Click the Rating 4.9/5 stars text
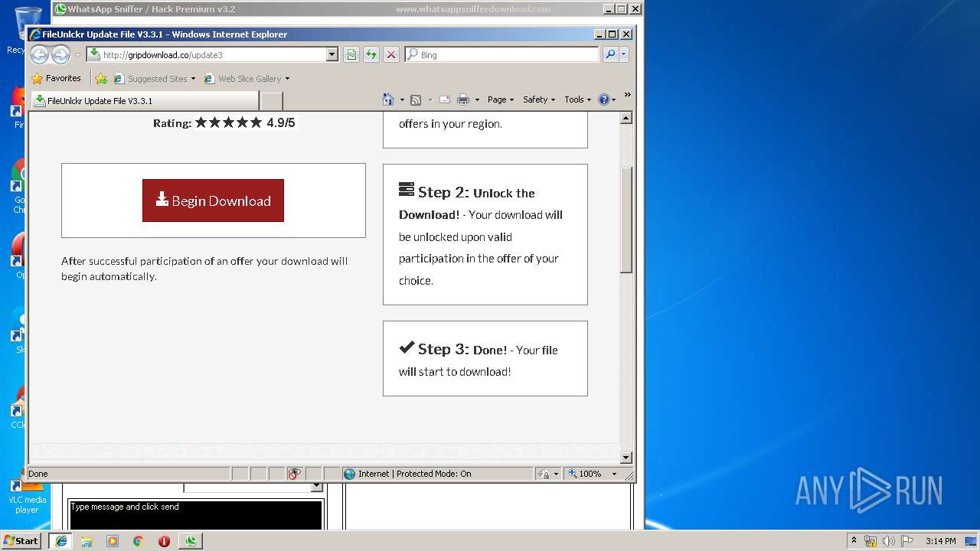The image size is (980, 551). [224, 122]
